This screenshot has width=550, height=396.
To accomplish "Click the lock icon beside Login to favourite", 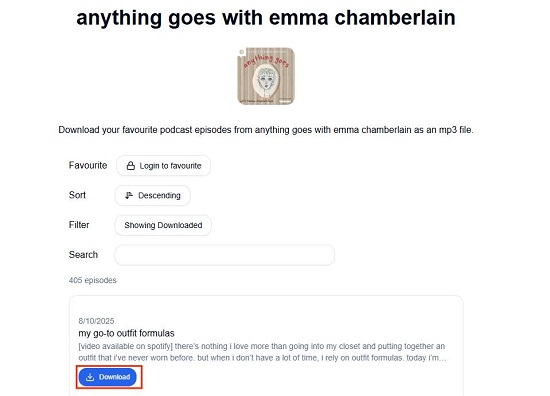I will tap(130, 166).
